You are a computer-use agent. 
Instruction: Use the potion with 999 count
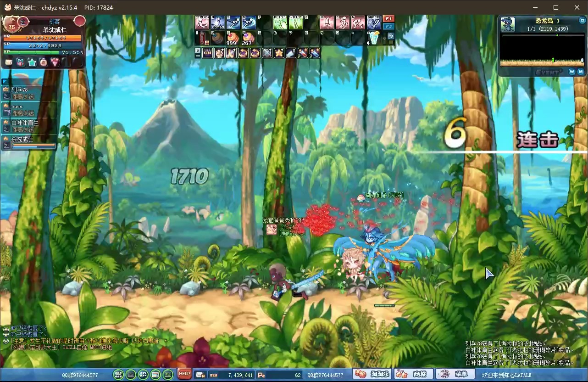[233, 38]
